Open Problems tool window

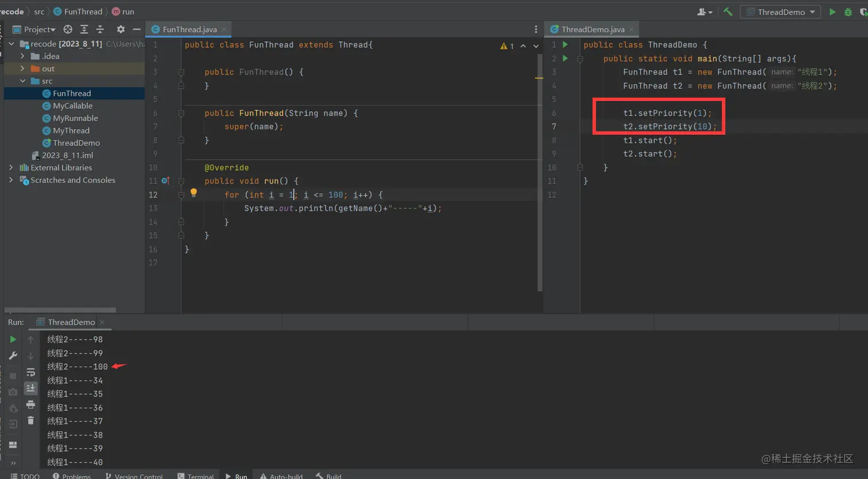[x=72, y=476]
